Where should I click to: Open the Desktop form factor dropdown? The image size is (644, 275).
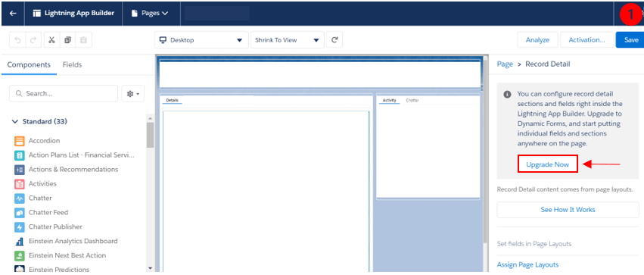click(x=201, y=40)
